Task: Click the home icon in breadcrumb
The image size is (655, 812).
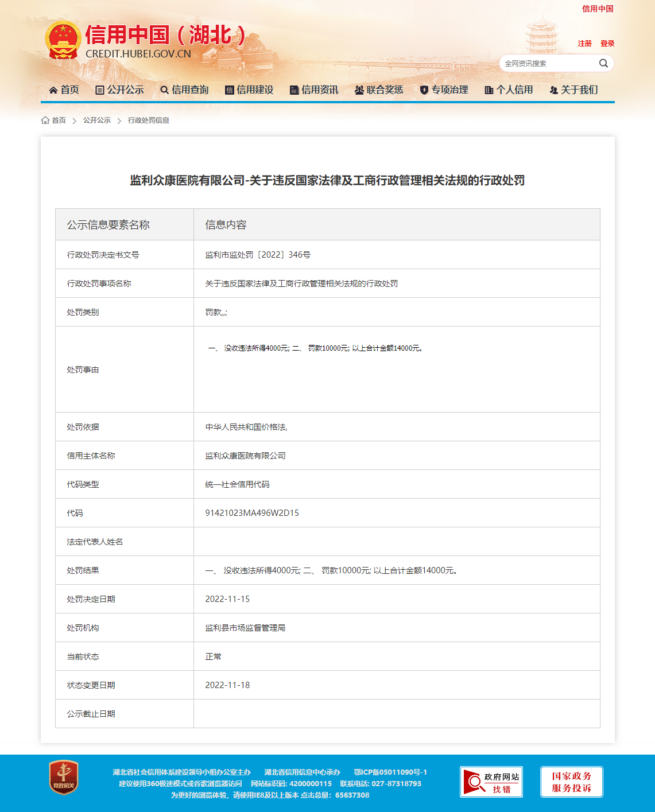Action: click(x=45, y=120)
